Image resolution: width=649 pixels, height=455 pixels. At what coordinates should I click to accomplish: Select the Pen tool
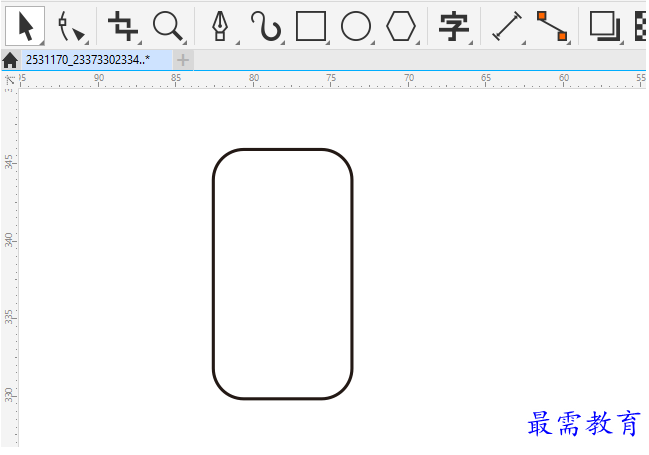(220, 26)
